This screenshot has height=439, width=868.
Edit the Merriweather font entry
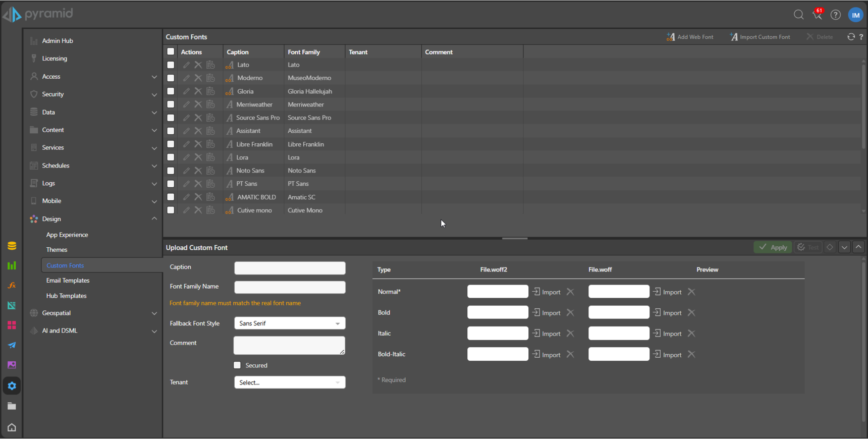186,104
